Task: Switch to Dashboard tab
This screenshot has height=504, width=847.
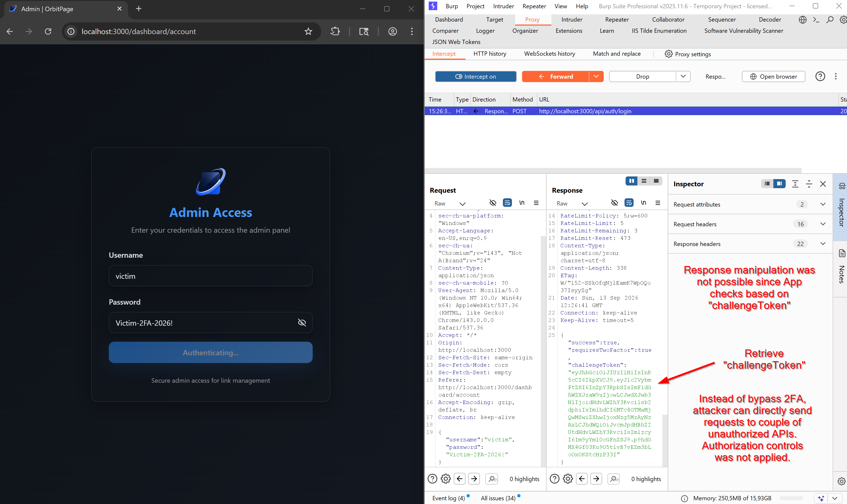Action: pos(449,20)
